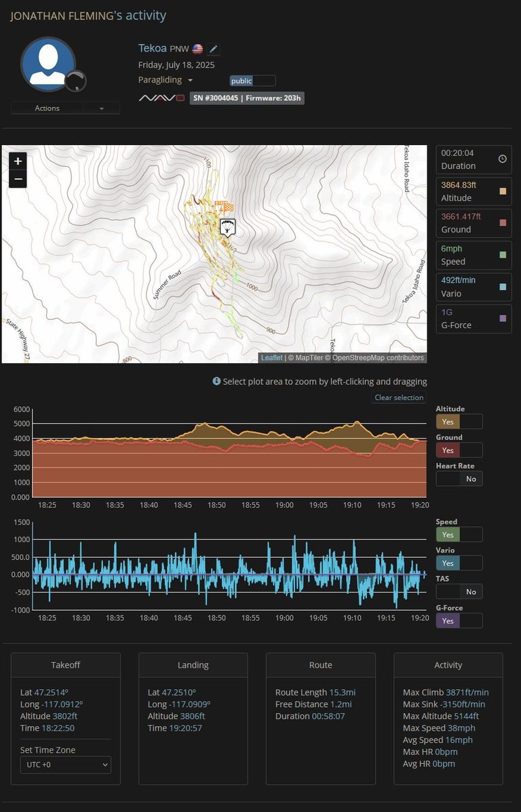This screenshot has width=521, height=812.
Task: Click the Route panel header
Action: (320, 665)
